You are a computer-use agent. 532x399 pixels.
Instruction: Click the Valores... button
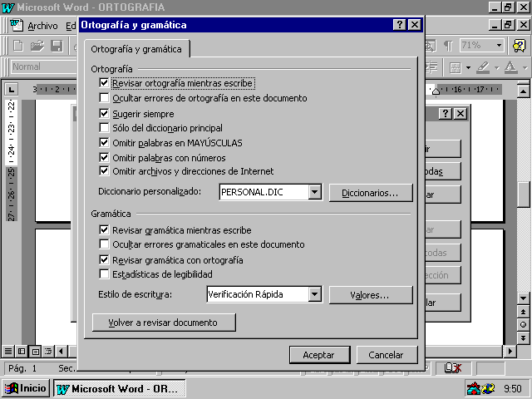click(371, 295)
